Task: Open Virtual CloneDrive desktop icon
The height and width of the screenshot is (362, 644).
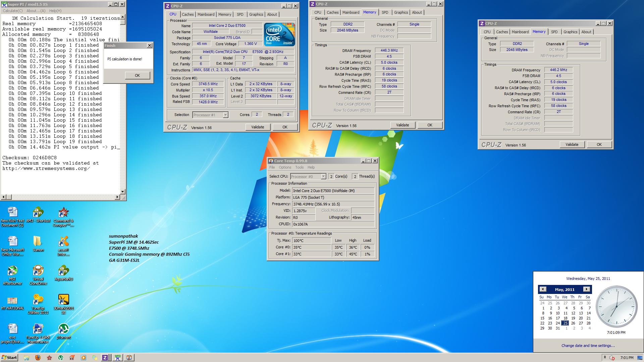Action: click(x=38, y=275)
